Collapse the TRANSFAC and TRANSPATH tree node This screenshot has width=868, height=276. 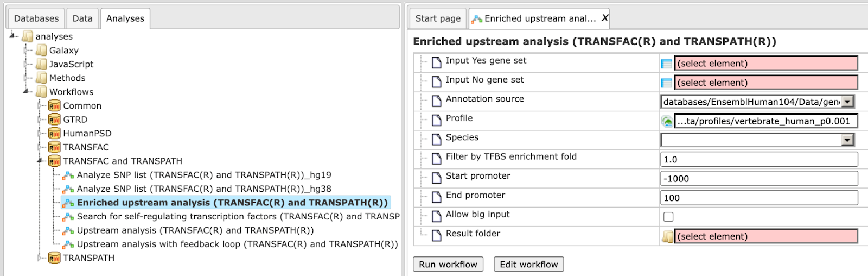[40, 161]
